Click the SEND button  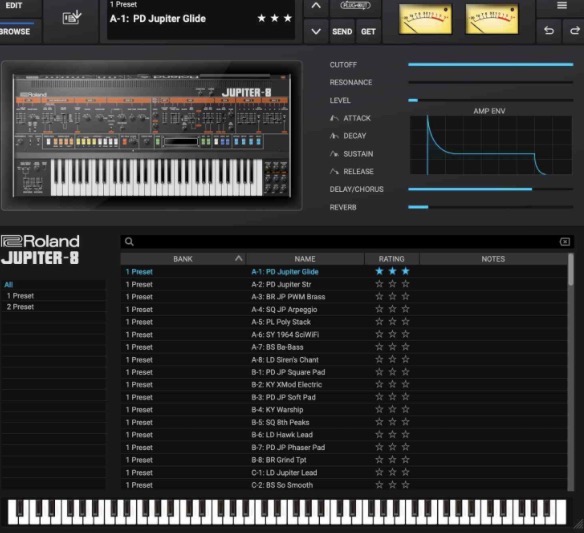click(342, 32)
